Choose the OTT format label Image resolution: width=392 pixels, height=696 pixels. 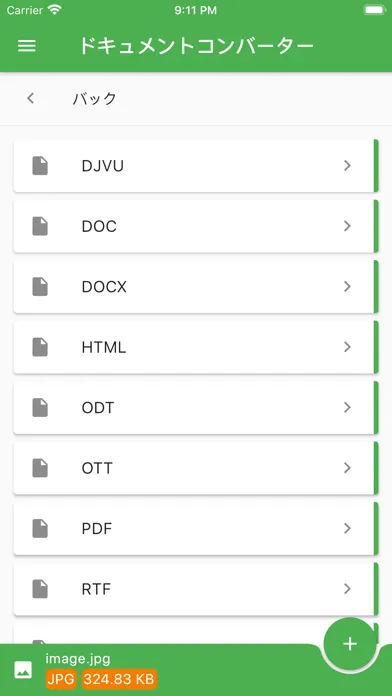[97, 468]
